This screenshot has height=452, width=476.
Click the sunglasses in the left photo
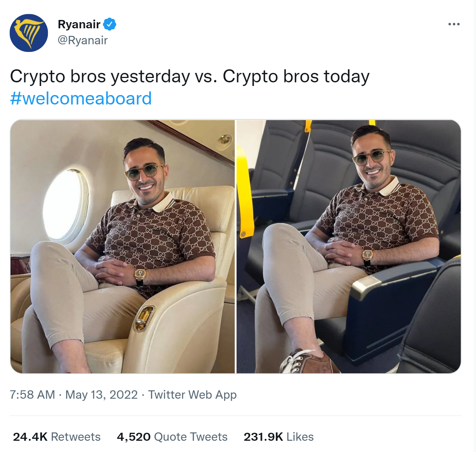tap(144, 172)
